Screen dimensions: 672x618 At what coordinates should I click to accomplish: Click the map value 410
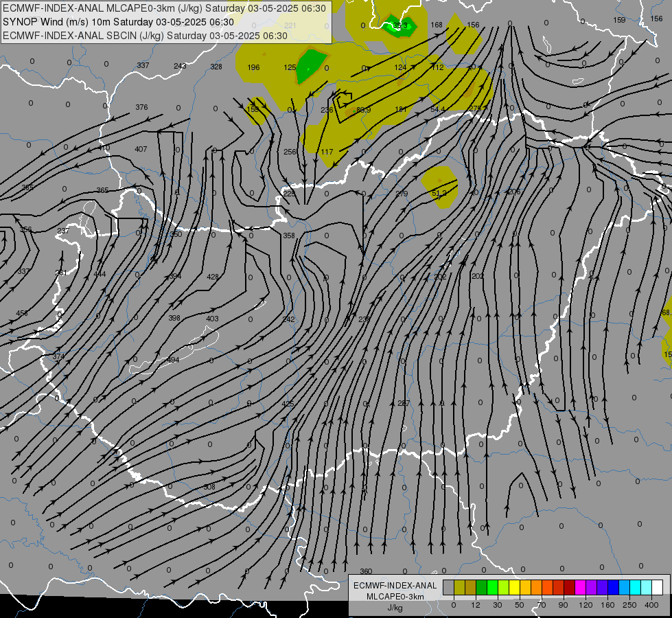tap(104, 148)
